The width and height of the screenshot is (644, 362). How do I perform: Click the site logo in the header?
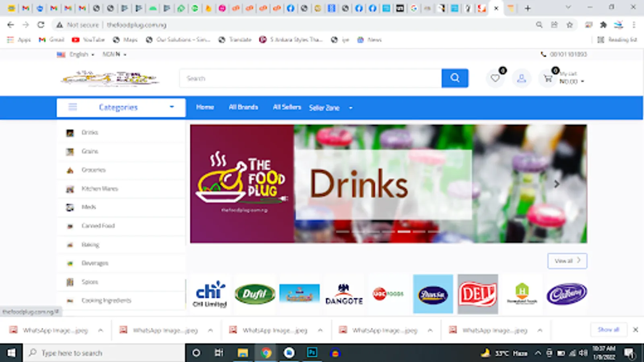pos(110,78)
